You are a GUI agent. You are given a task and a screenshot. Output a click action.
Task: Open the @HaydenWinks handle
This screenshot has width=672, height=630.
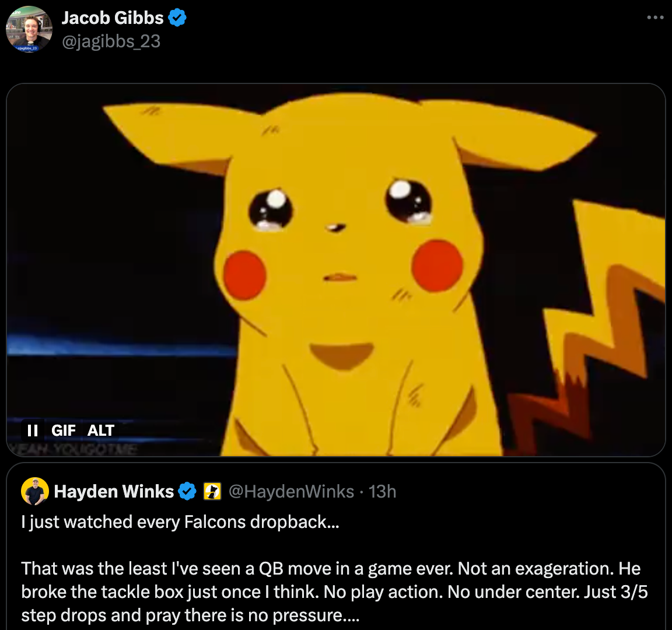pos(292,492)
